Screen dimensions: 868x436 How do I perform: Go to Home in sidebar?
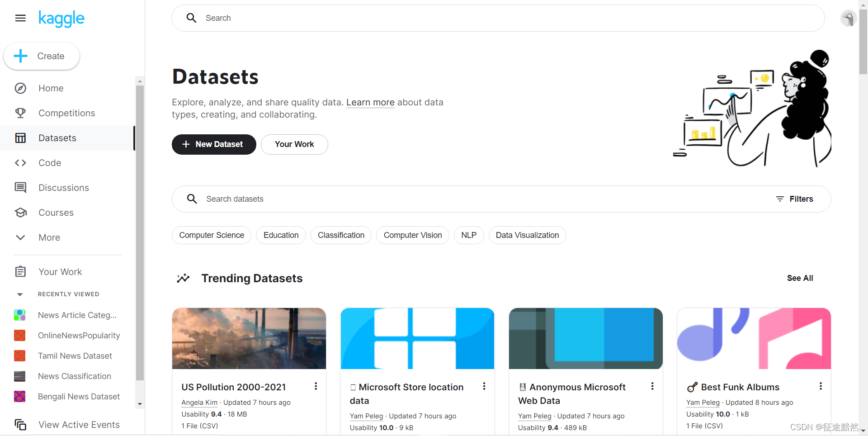coord(67,88)
